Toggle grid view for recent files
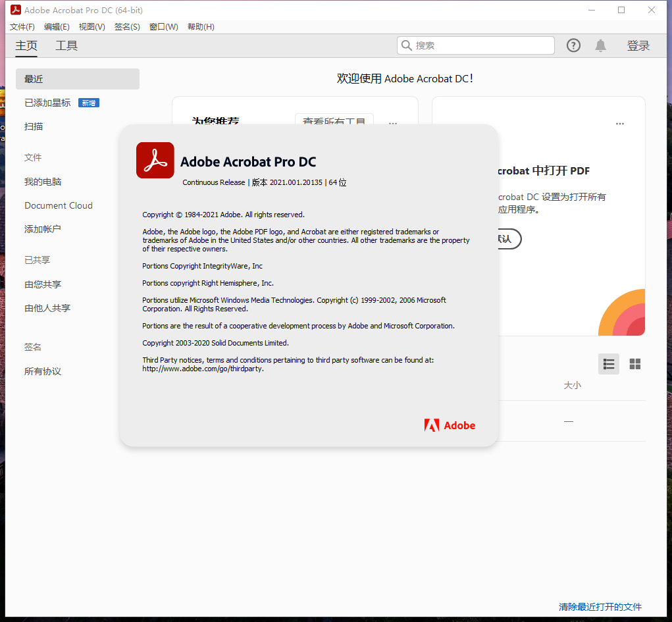This screenshot has width=672, height=622. [634, 364]
